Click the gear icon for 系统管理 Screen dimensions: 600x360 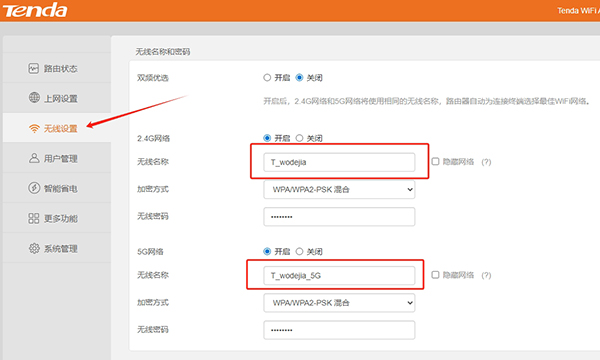tap(34, 248)
